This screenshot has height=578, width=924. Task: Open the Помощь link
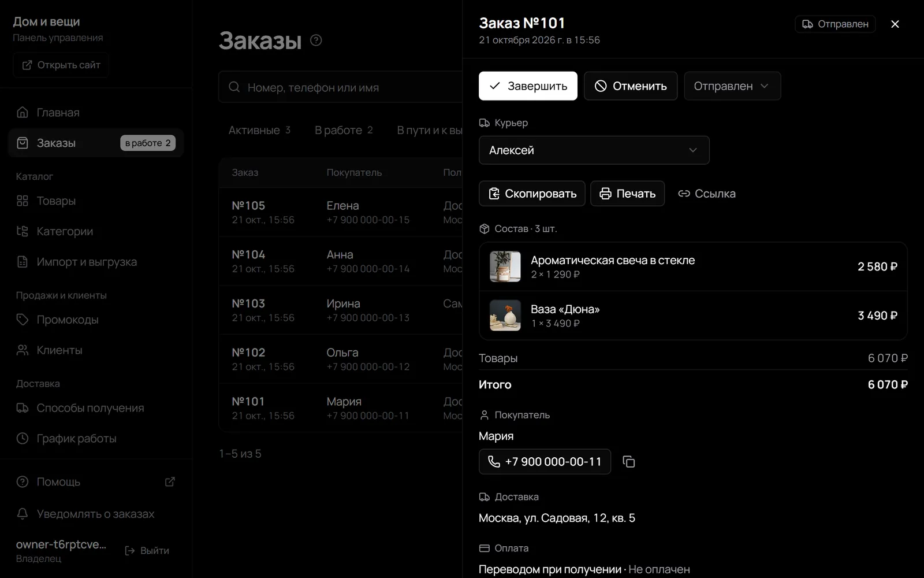pyautogui.click(x=96, y=481)
